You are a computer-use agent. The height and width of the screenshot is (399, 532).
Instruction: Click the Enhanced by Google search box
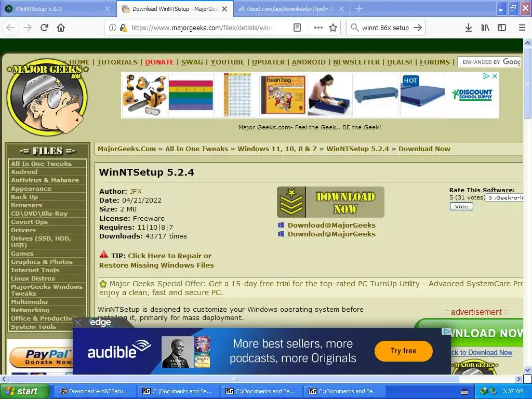pyautogui.click(x=490, y=62)
